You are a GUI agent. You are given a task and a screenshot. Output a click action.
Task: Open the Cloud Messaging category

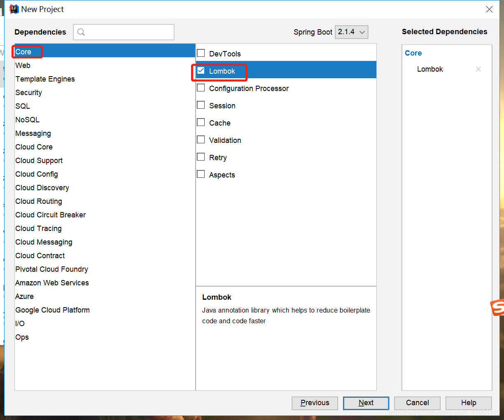click(105, 242)
